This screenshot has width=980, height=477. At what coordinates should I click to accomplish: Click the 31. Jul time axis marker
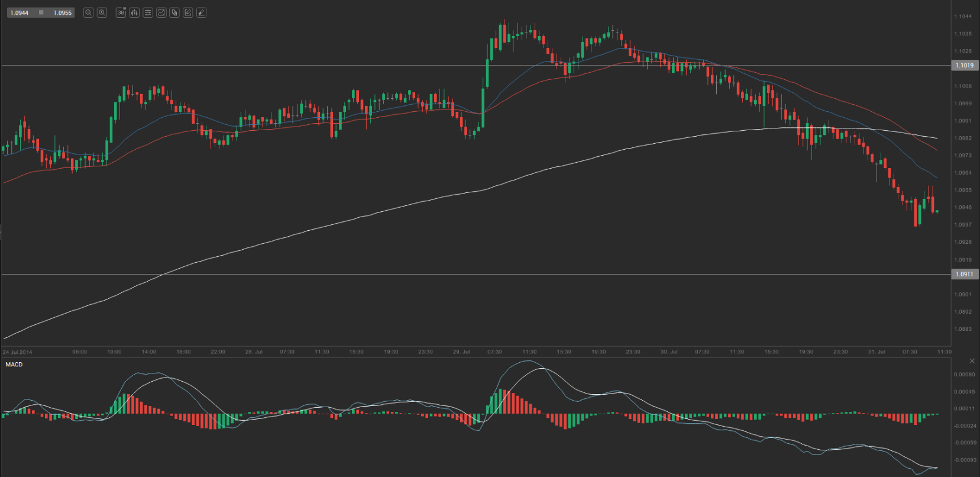[x=876, y=352]
